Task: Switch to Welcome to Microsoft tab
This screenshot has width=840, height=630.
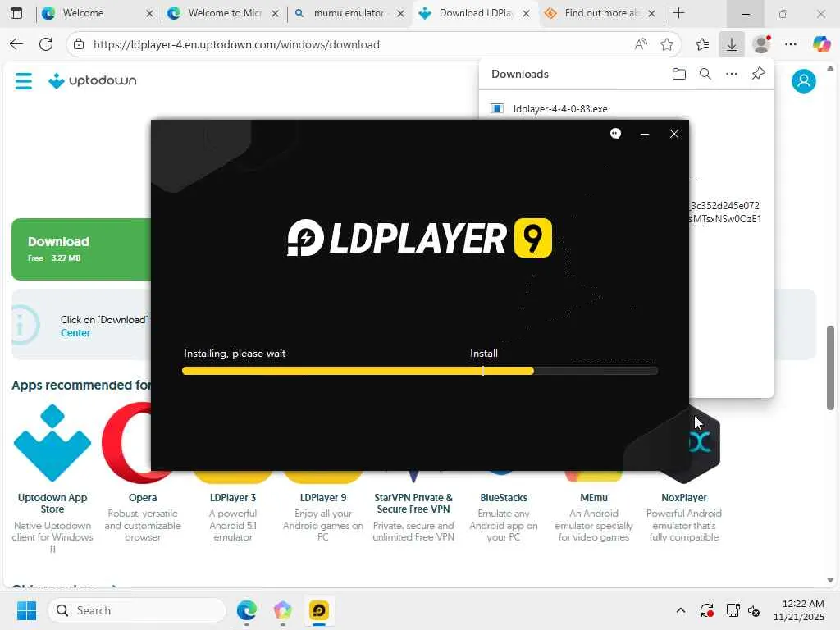Action: [x=225, y=13]
